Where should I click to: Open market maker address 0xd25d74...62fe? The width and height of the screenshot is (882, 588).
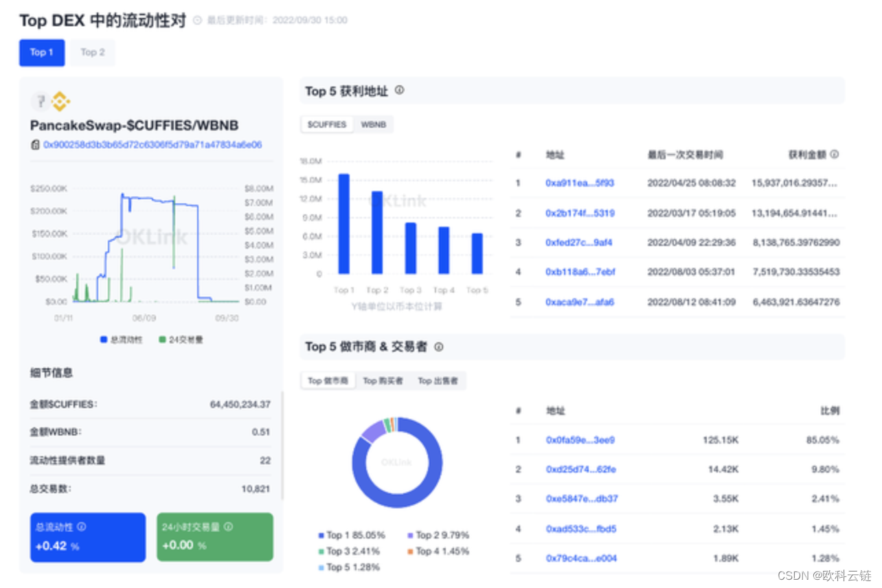pos(580,469)
